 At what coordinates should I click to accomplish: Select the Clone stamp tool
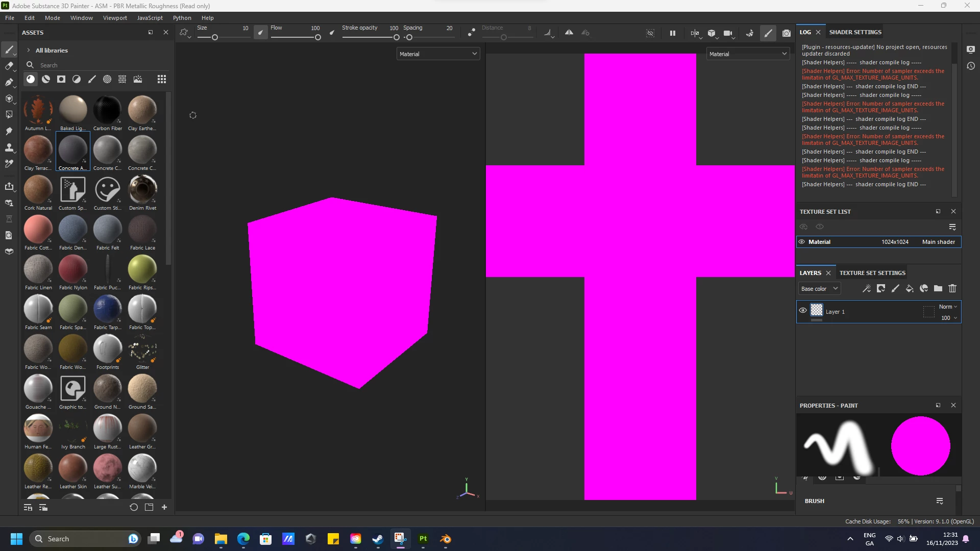pos(9,147)
